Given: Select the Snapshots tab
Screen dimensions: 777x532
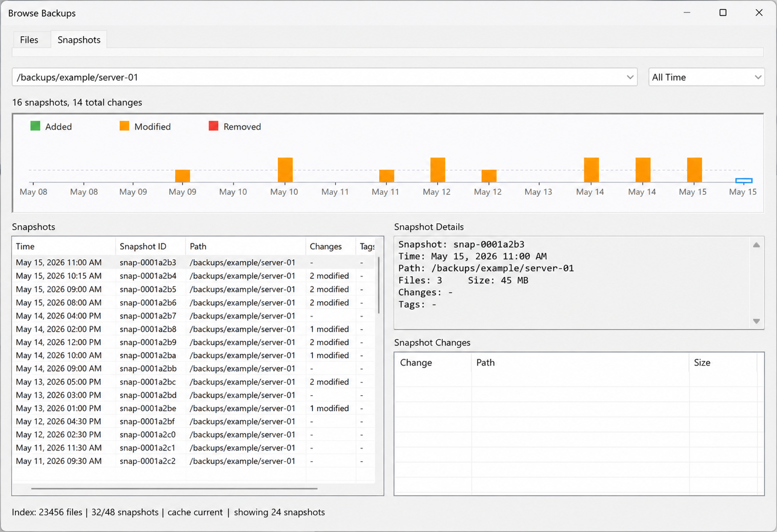Looking at the screenshot, I should (x=79, y=40).
